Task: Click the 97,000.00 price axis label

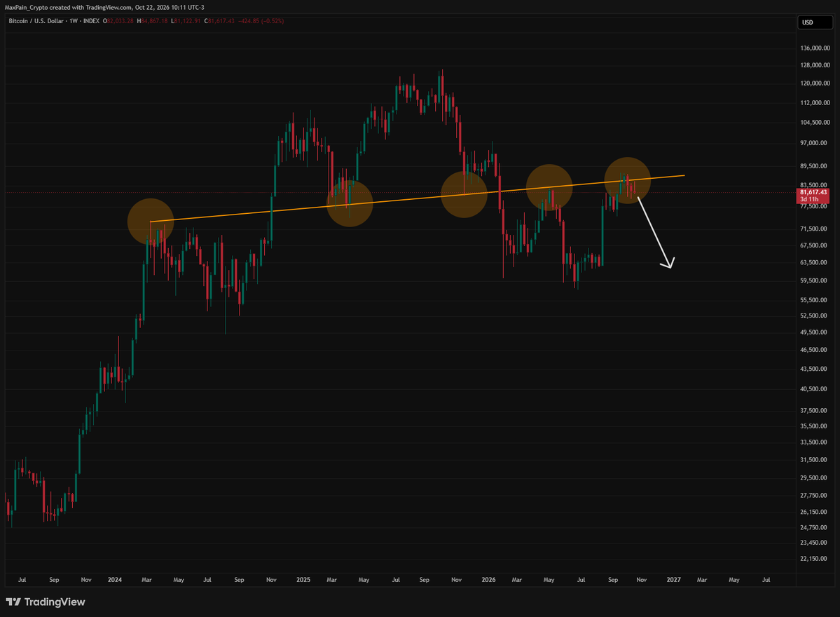Action: (x=815, y=142)
